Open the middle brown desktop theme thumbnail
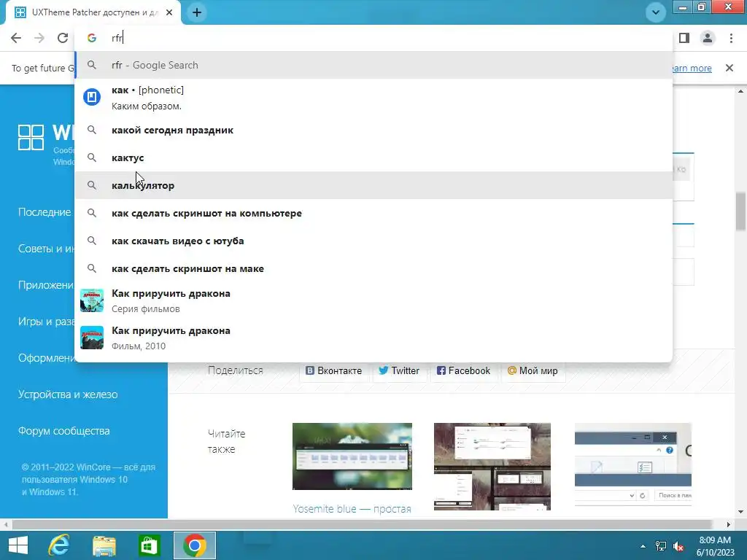Image resolution: width=747 pixels, height=560 pixels. 492,466
